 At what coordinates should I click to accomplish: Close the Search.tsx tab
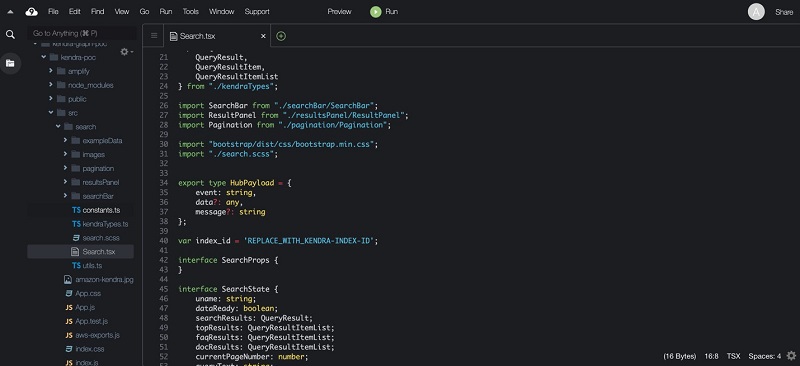263,36
